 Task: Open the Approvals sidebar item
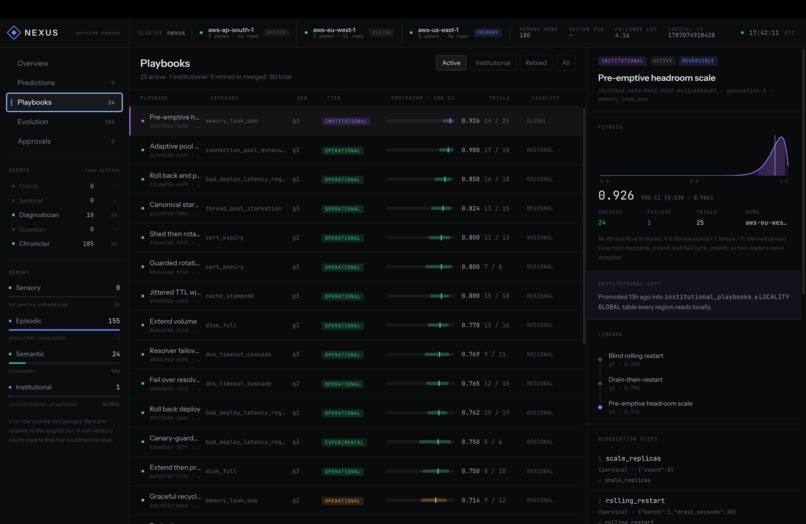click(x=64, y=141)
